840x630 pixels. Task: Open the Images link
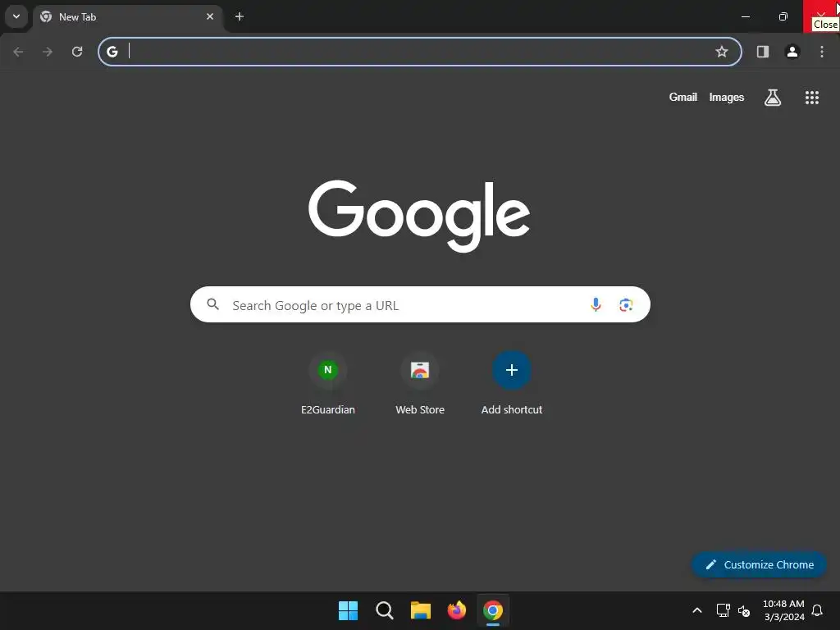point(727,97)
